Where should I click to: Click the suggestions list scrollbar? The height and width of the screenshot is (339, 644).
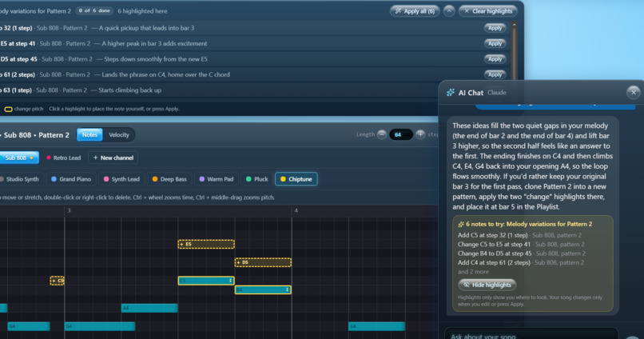coord(514,50)
